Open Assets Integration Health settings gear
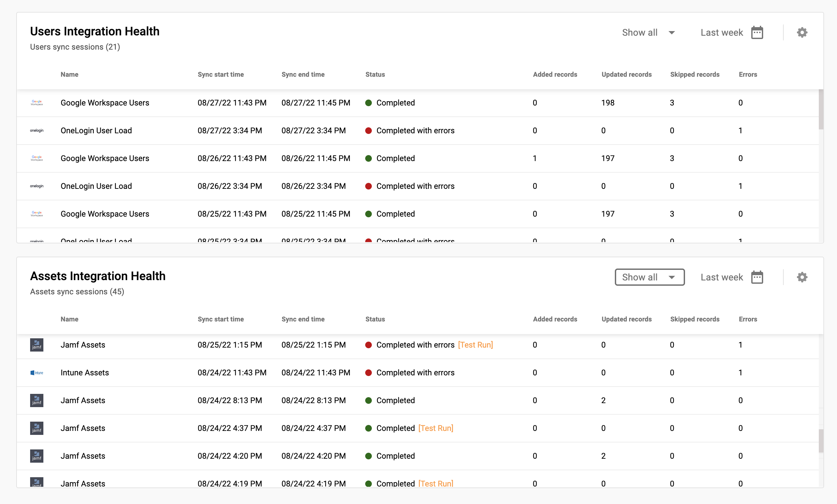This screenshot has height=504, width=837. tap(802, 277)
